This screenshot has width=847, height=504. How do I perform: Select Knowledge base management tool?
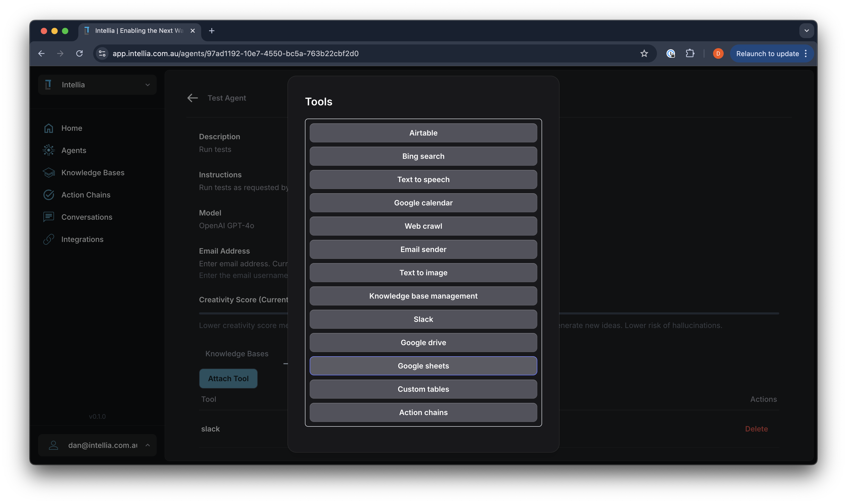click(x=423, y=296)
